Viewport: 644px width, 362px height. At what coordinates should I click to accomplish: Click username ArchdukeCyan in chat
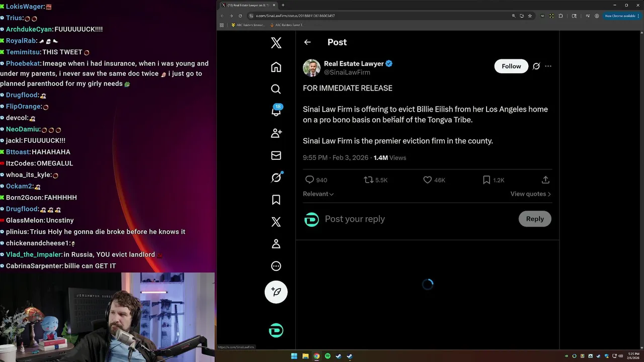click(29, 30)
